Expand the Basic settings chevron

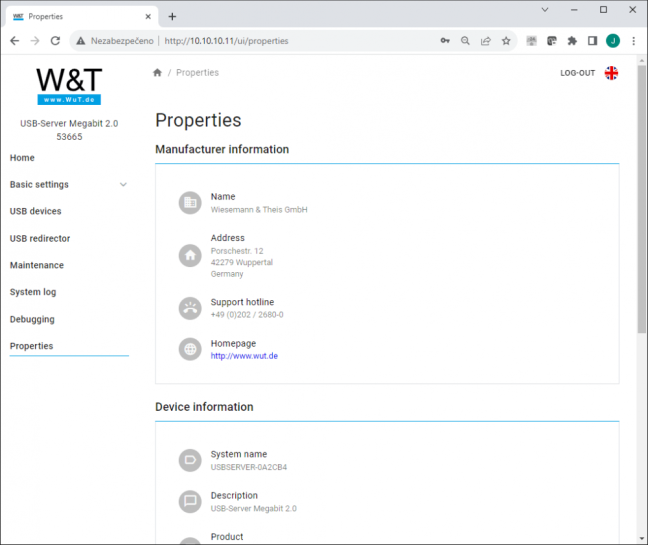pos(123,184)
